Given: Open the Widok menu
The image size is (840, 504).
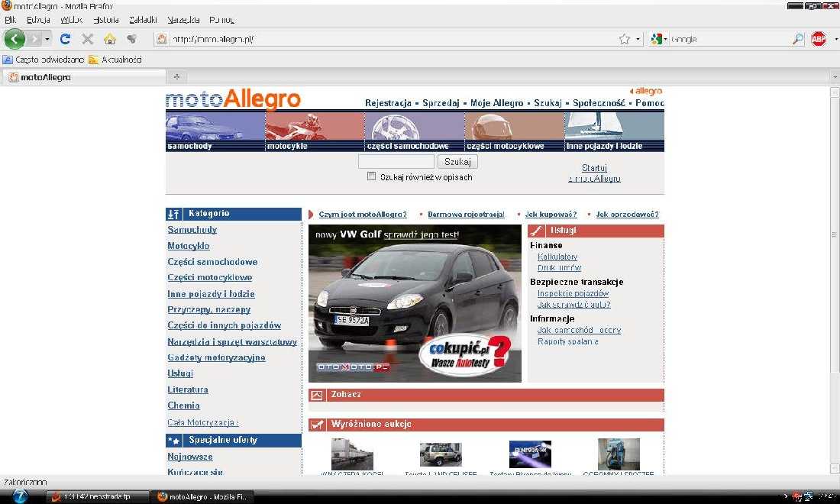Looking at the screenshot, I should (72, 20).
